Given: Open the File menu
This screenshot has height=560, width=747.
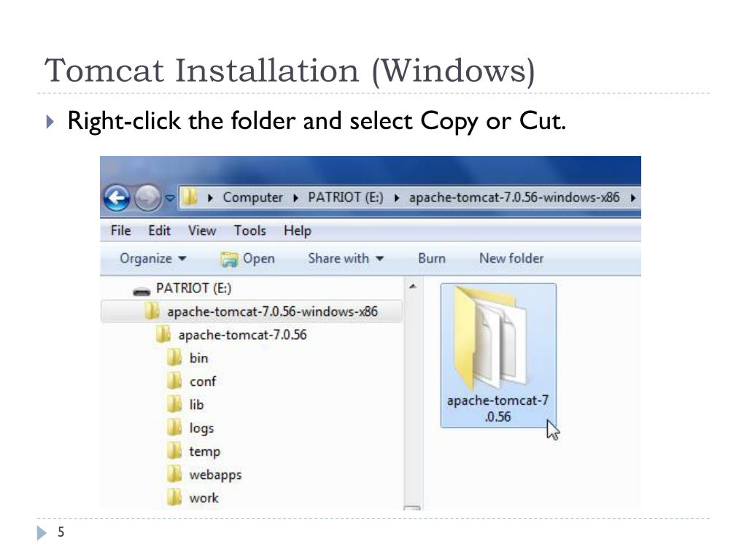Looking at the screenshot, I should (x=120, y=230).
